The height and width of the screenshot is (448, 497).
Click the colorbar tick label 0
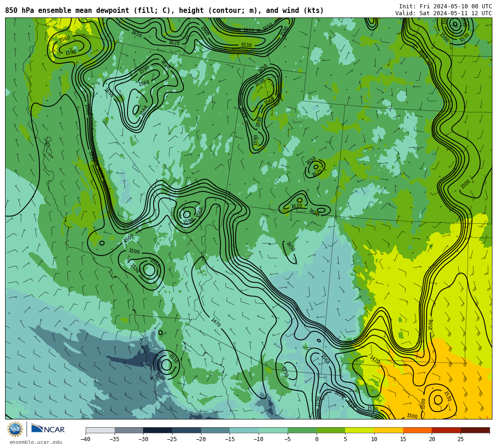pos(317,439)
